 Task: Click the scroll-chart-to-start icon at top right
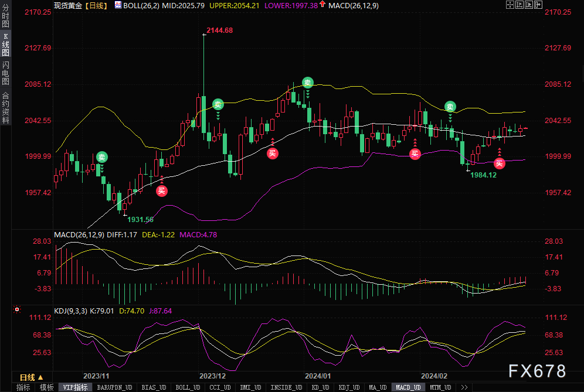coord(519,5)
